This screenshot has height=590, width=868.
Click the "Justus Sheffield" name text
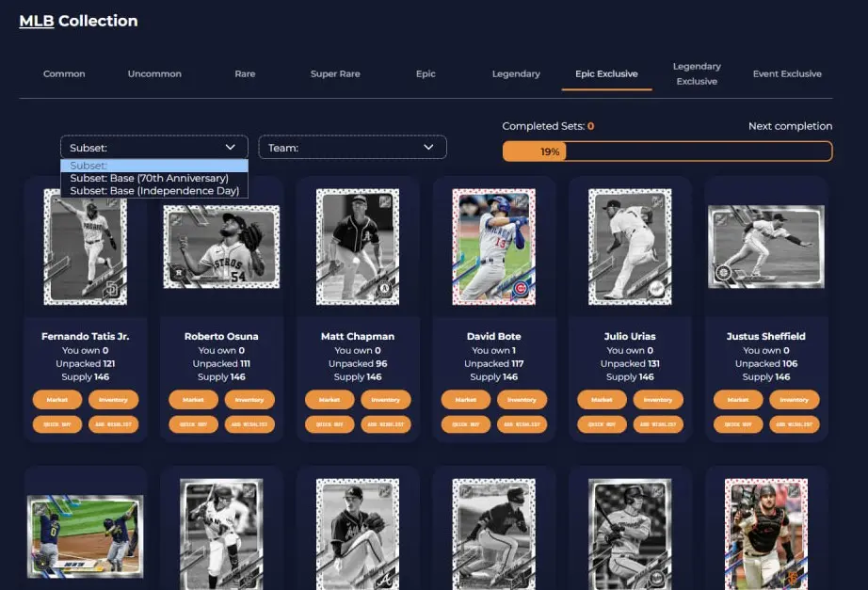(x=766, y=336)
